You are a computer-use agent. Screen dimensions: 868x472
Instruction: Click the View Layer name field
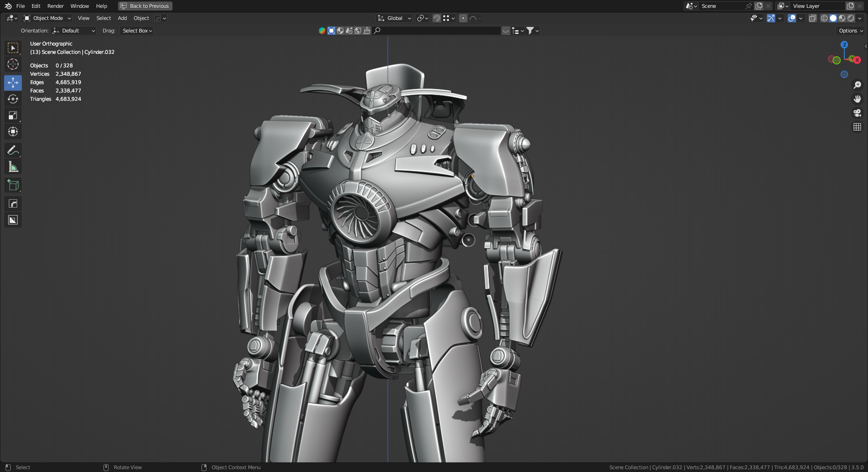[x=817, y=6]
